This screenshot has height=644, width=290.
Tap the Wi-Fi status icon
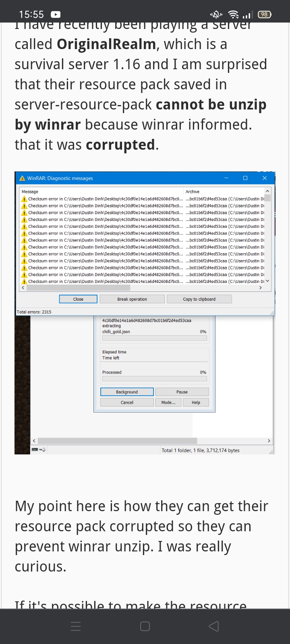(233, 14)
